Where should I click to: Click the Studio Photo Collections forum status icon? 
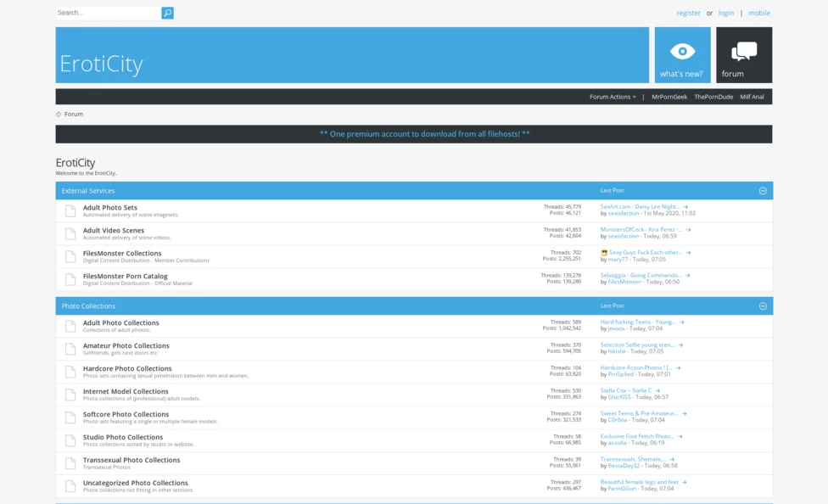coord(70,440)
